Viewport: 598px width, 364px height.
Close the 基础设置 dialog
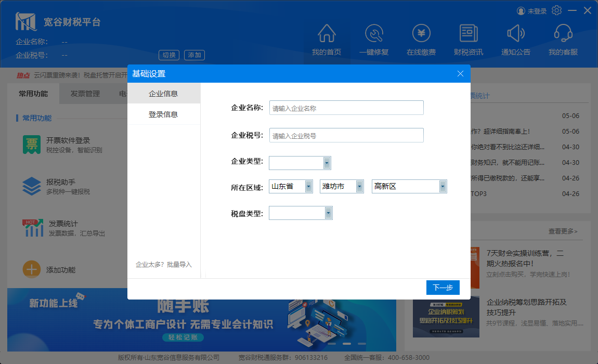point(460,74)
